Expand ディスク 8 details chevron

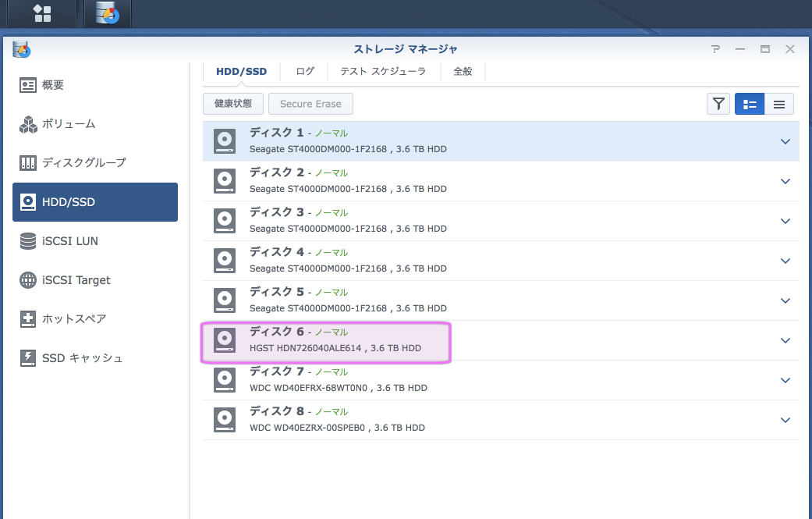(x=785, y=420)
